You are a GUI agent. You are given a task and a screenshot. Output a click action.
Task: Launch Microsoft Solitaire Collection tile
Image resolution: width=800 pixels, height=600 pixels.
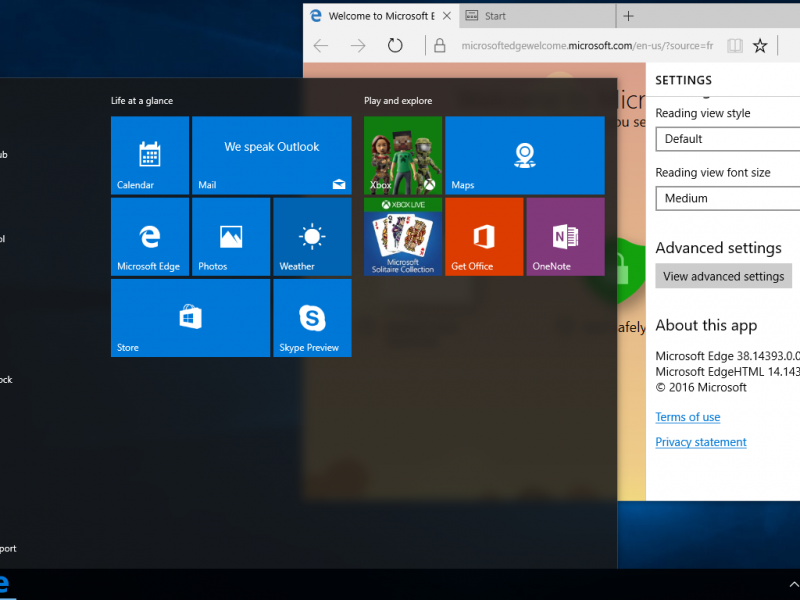[x=403, y=237]
